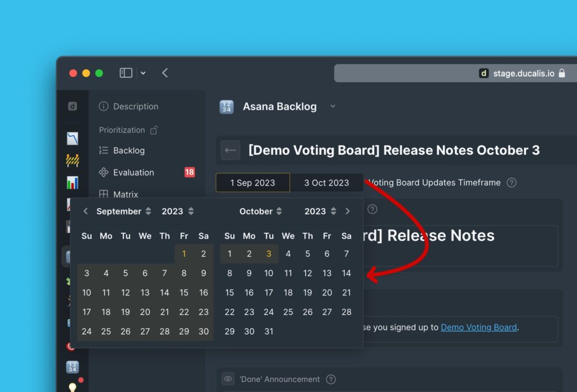This screenshot has width=577, height=392.
Task: Open the declining line chart board icon
Action: pyautogui.click(x=72, y=139)
